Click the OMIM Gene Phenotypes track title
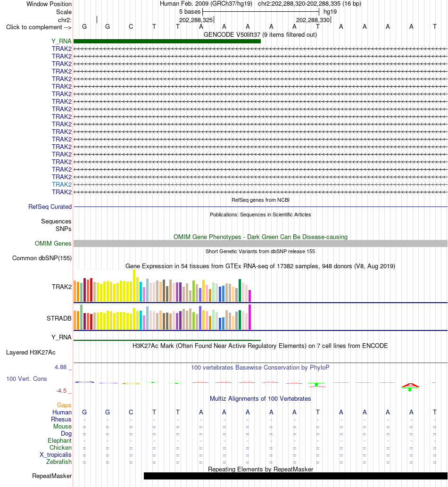 click(x=260, y=237)
